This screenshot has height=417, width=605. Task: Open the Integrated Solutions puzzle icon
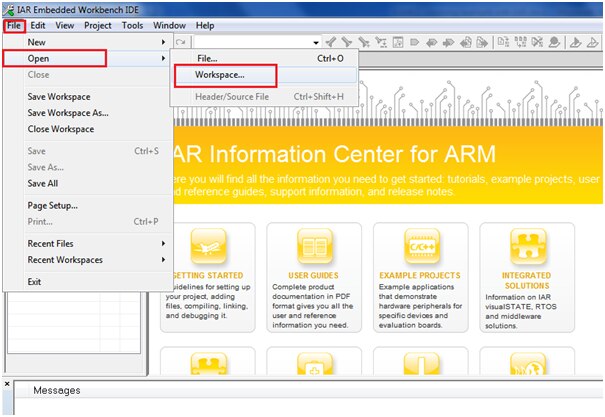(527, 246)
